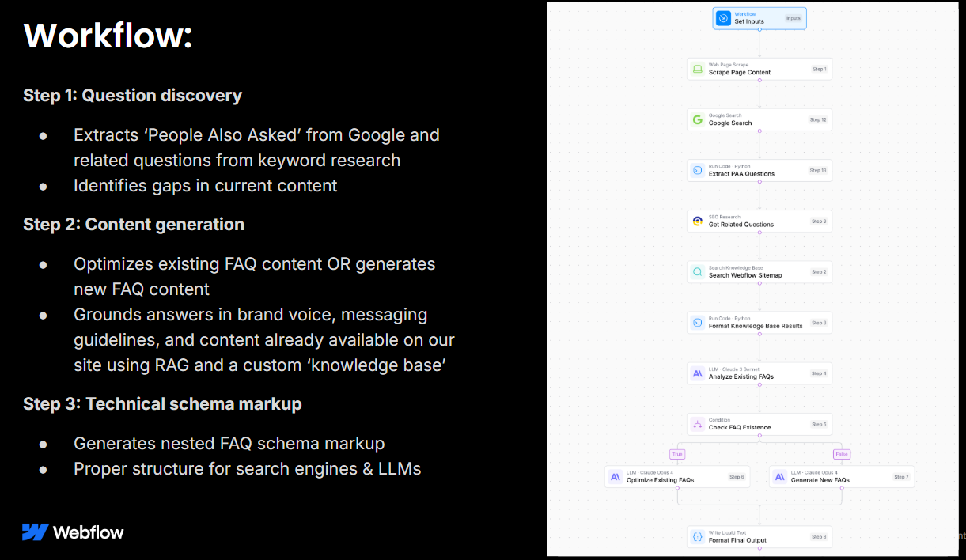Click the Step 7 badge on Generate New FAQs

[901, 477]
